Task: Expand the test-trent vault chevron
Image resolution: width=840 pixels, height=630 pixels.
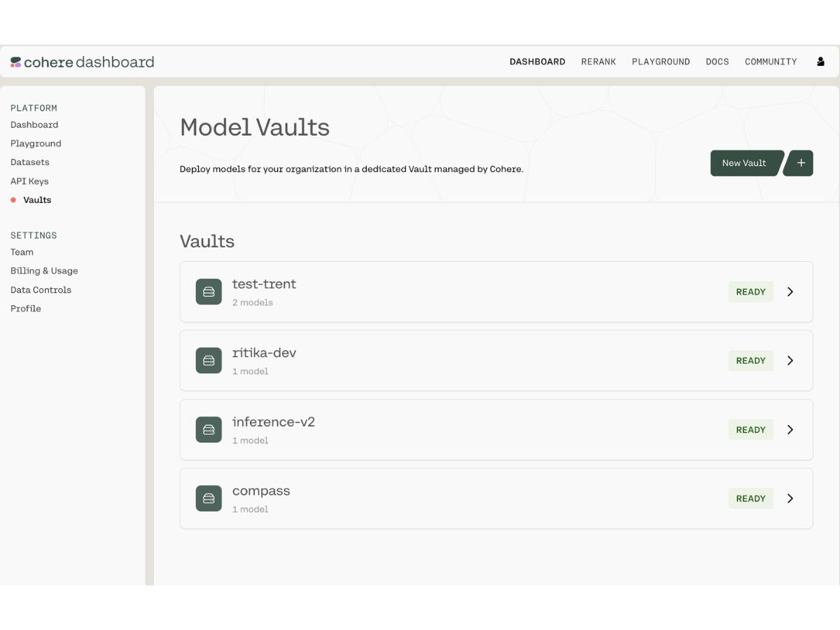Action: click(790, 292)
